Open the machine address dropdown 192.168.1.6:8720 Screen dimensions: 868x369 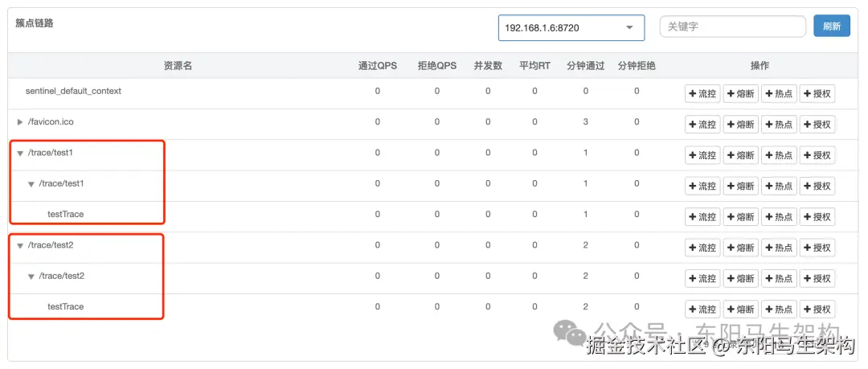571,27
